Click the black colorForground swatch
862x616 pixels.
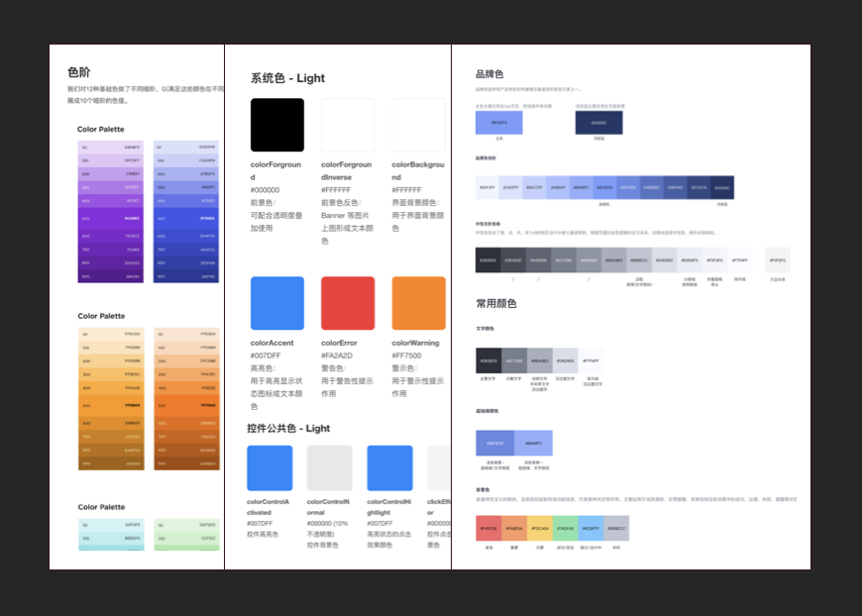(x=276, y=125)
